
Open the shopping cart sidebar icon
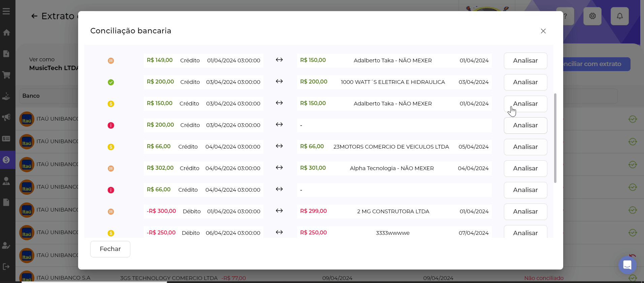pyautogui.click(x=6, y=75)
